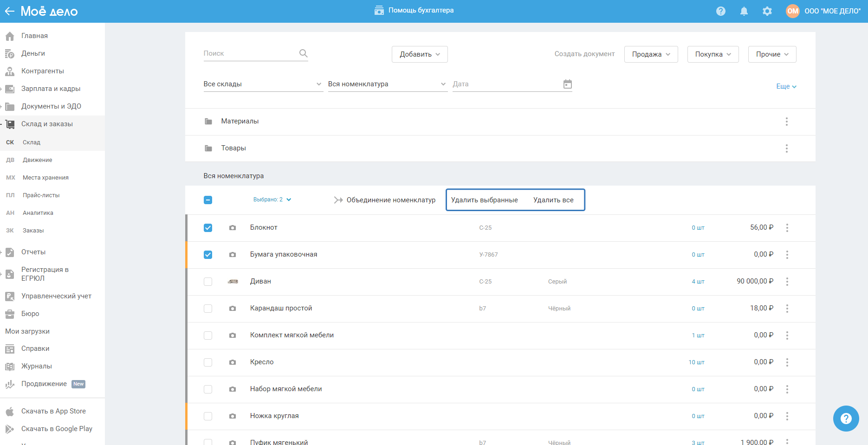Expand the Все склады dropdown
868x445 pixels.
263,84
